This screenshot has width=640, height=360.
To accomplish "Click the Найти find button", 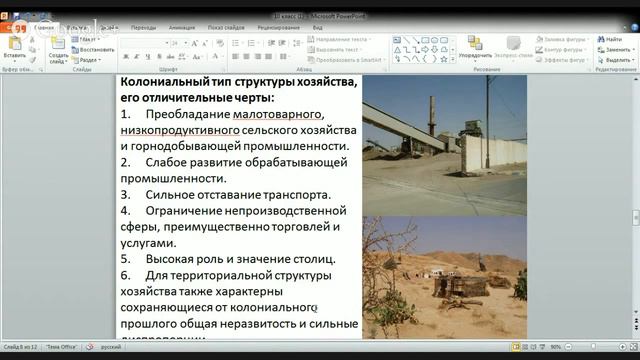I will tap(610, 39).
